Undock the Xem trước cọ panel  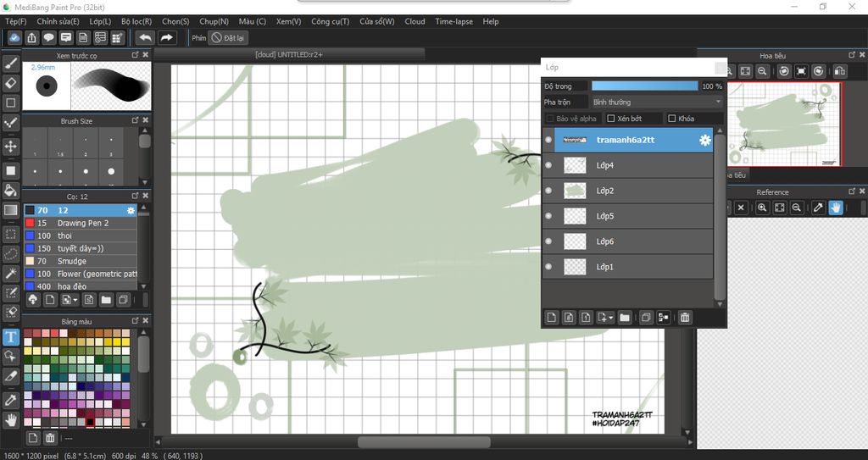coord(135,55)
